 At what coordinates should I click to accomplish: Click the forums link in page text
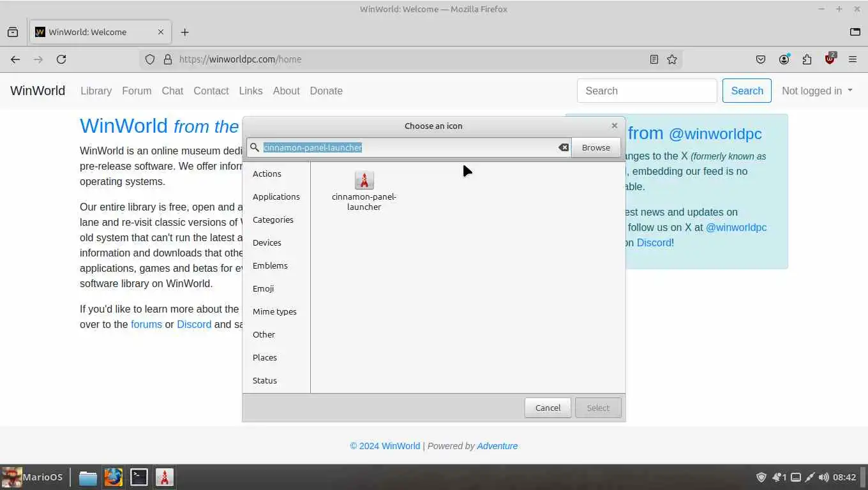(146, 324)
